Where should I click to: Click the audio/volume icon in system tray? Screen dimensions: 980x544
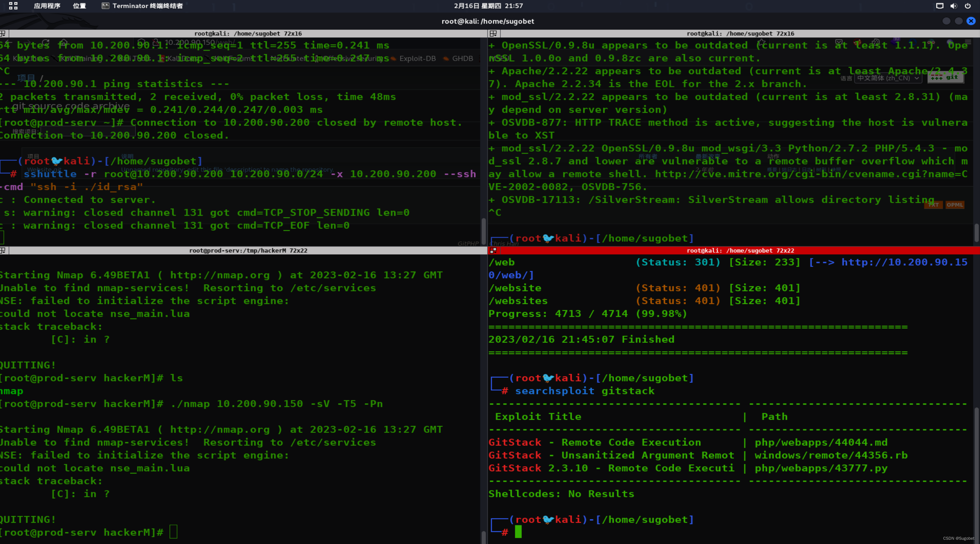(952, 5)
